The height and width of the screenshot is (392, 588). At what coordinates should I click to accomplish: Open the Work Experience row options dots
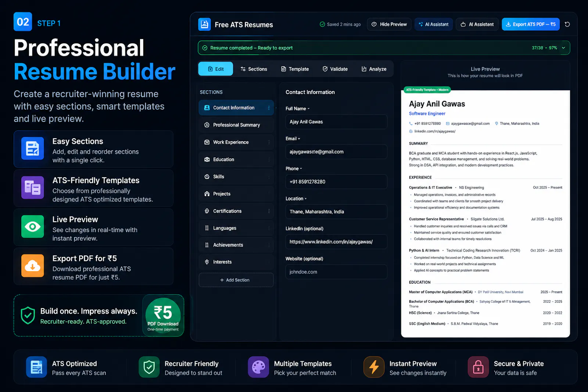coord(269,142)
